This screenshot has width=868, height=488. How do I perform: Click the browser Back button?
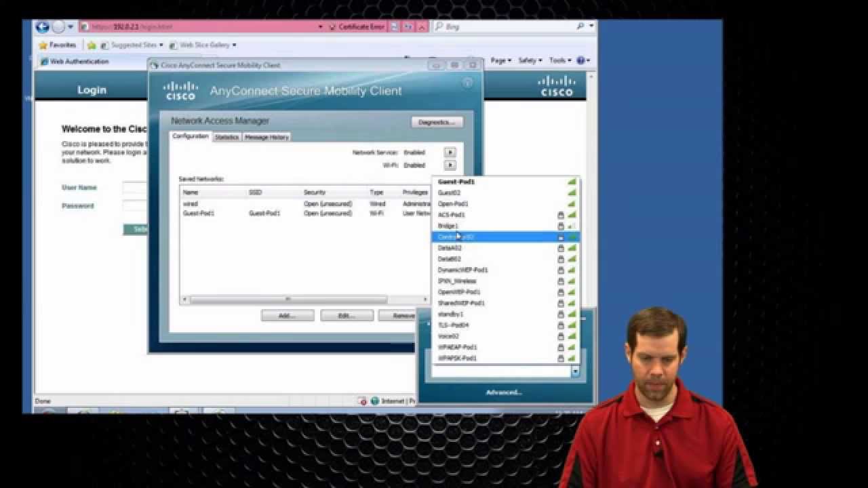43,27
